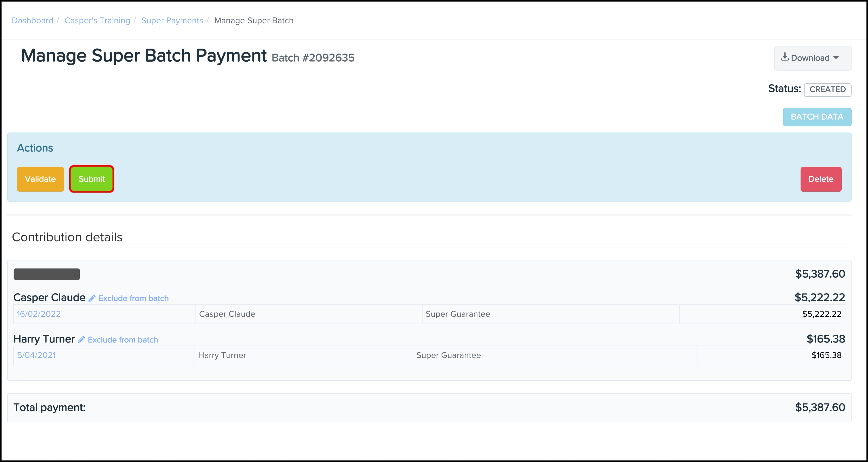Click the CREATED status badge
The image size is (868, 462).
827,90
